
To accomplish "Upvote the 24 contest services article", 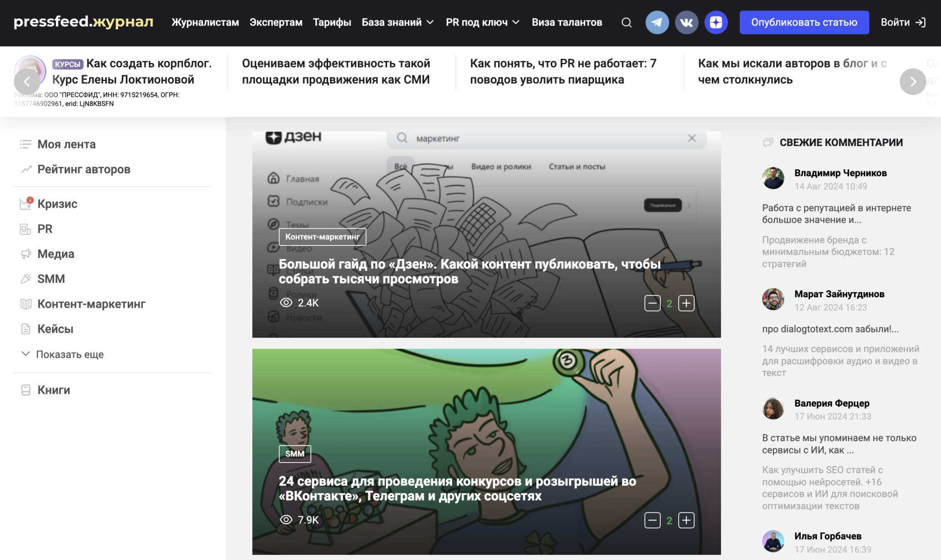I will point(686,520).
